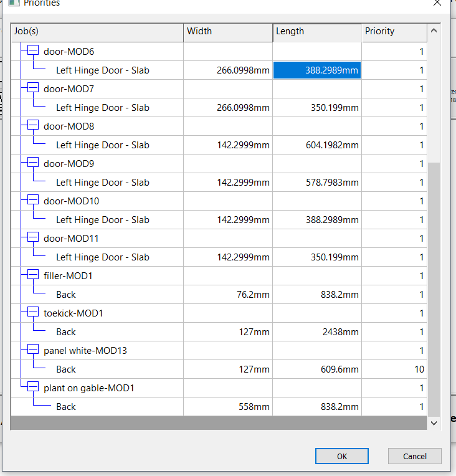456x476 pixels.
Task: Click the Job(s) column header
Action: (x=97, y=31)
